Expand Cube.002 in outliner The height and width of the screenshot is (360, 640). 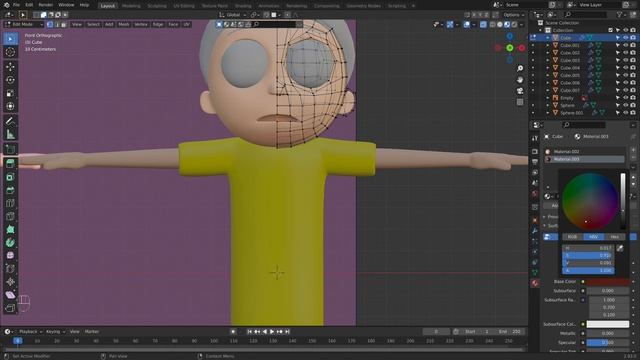pos(548,53)
